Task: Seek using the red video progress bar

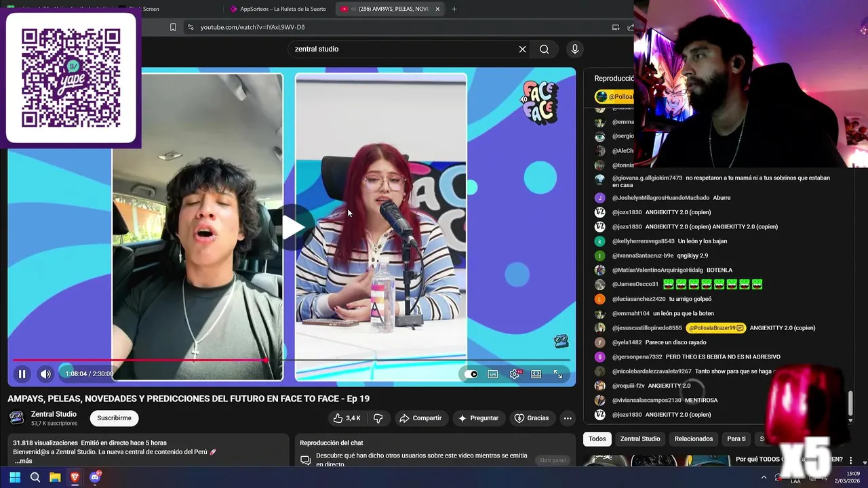Action: click(x=292, y=361)
